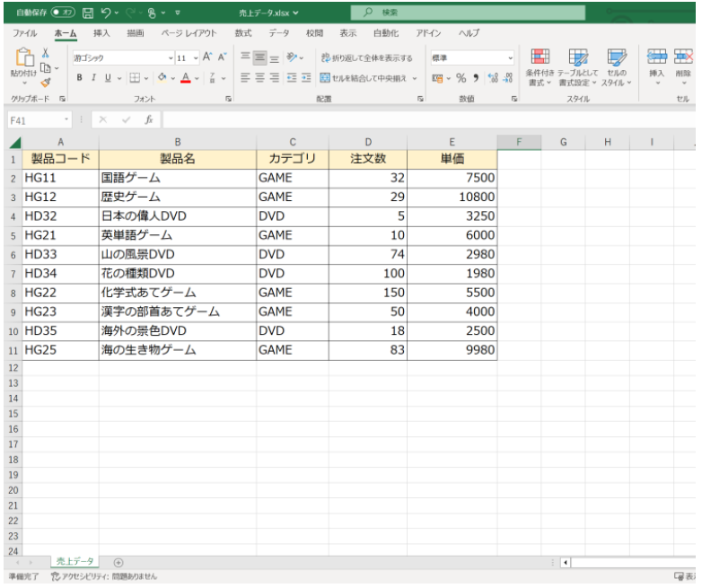This screenshot has height=588, width=702.
Task: Expand the number format dropdown showing 標準
Action: (511, 58)
